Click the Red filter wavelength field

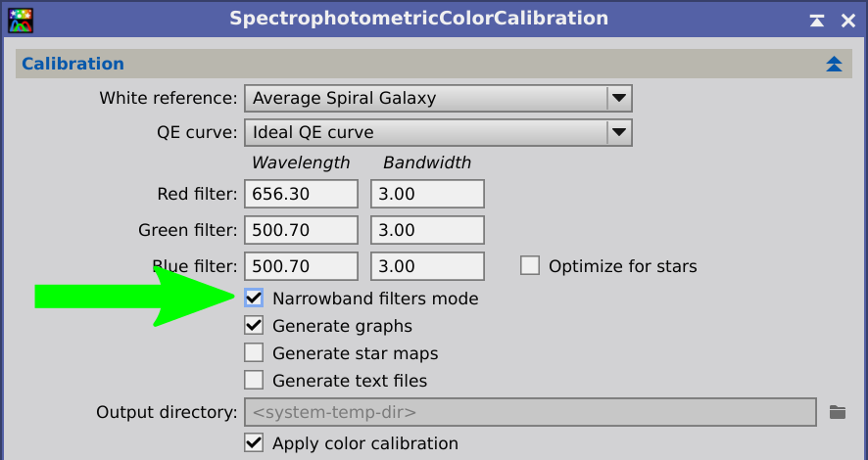(x=301, y=194)
